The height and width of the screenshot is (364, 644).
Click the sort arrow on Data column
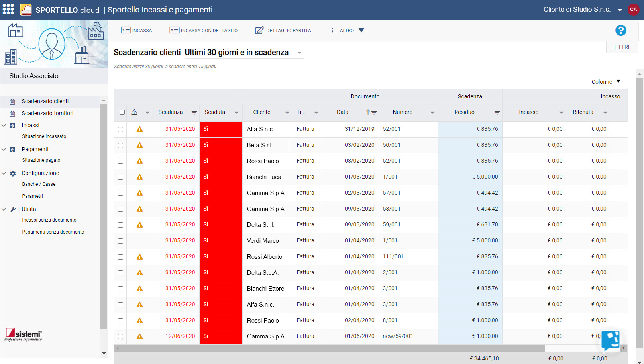[x=368, y=112]
